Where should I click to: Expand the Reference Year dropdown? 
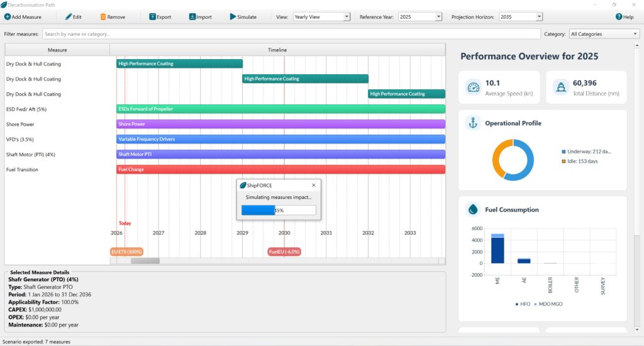click(419, 17)
